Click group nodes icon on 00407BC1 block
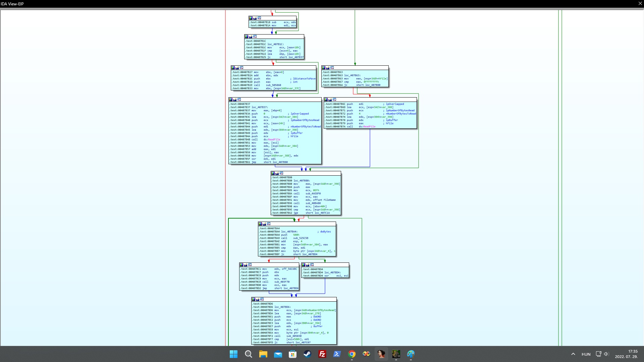644x362 pixels. click(x=250, y=265)
